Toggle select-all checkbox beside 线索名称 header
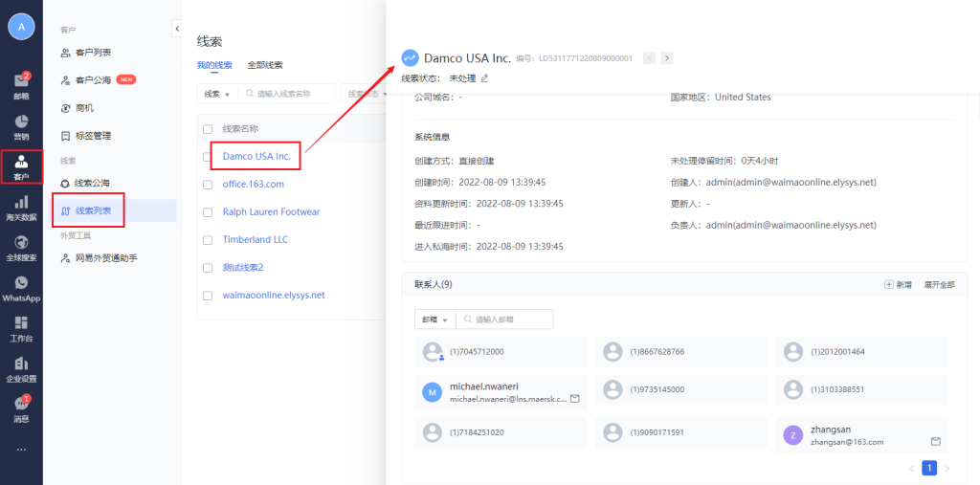Screen dimensions: 980x485 208,128
